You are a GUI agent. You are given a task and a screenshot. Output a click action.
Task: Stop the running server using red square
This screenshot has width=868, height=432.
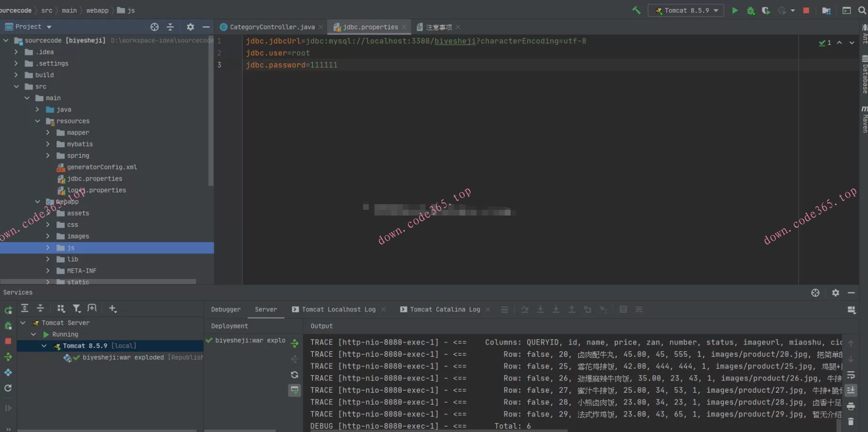coord(806,10)
